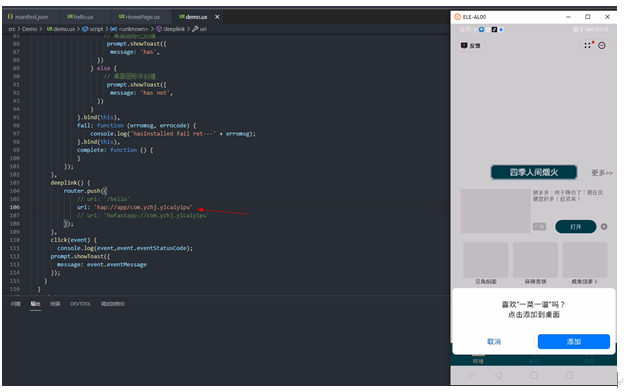
Task: Open the deeplink breadcrumb dropdown
Action: 171,29
